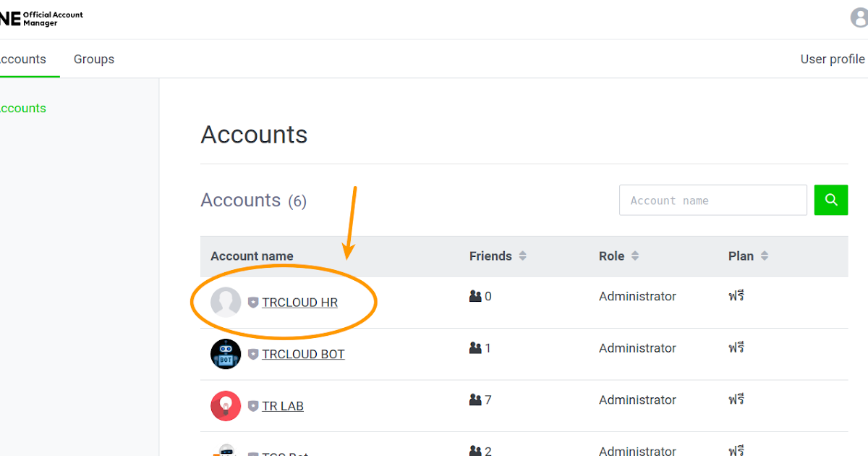868x456 pixels.
Task: Click the friends icon next to the 7 count
Action: pos(475,400)
